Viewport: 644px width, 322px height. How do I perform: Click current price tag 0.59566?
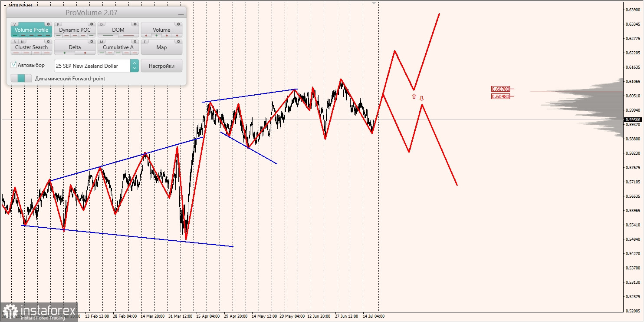[633, 120]
